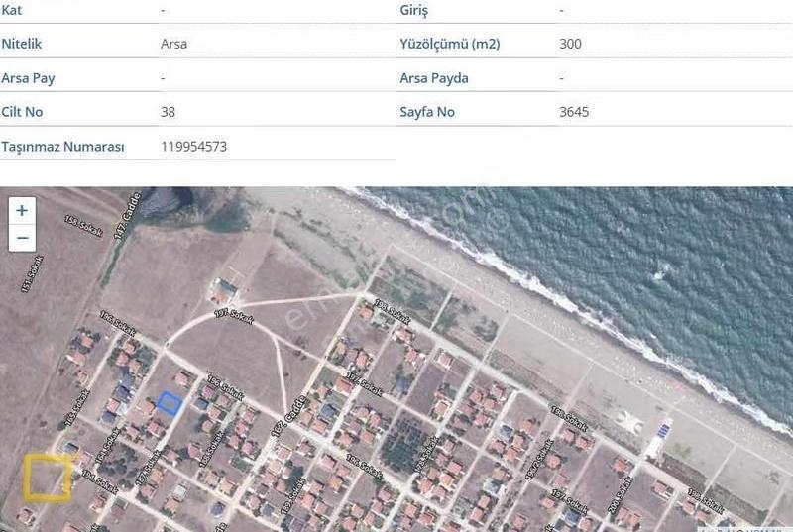The width and height of the screenshot is (793, 532).
Task: Click the 147. Cadde map label
Action: (127, 216)
